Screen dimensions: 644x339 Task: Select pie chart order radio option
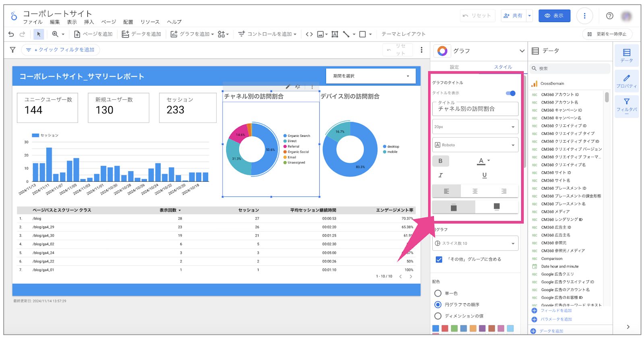438,304
